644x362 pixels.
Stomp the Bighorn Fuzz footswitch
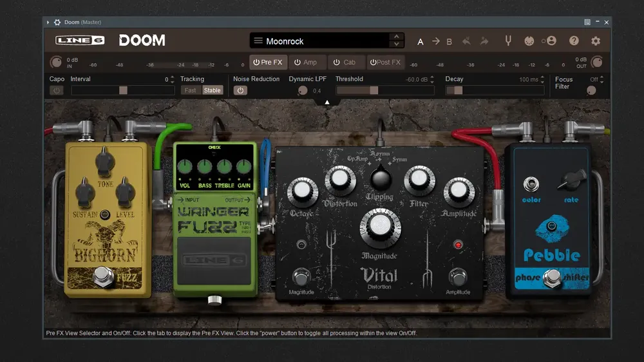pyautogui.click(x=102, y=276)
